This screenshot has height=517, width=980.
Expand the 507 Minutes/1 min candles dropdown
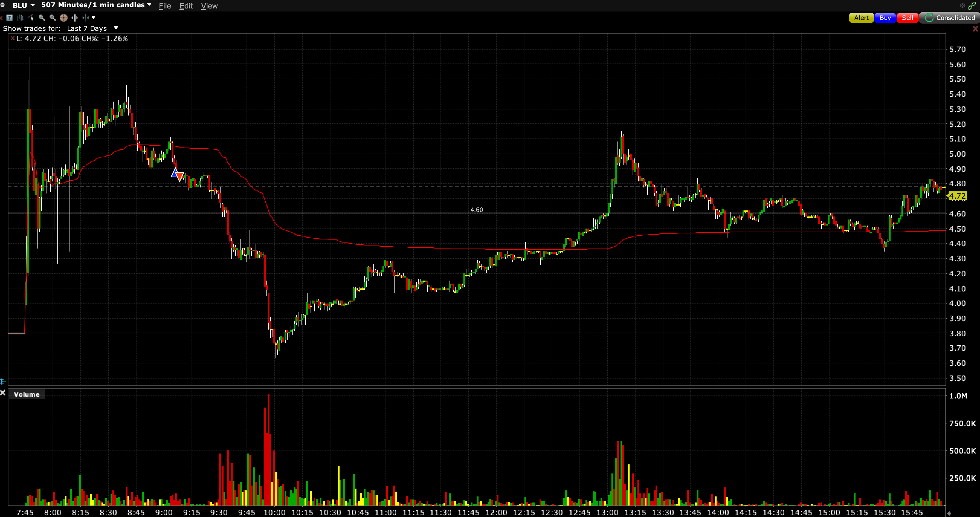pos(149,5)
